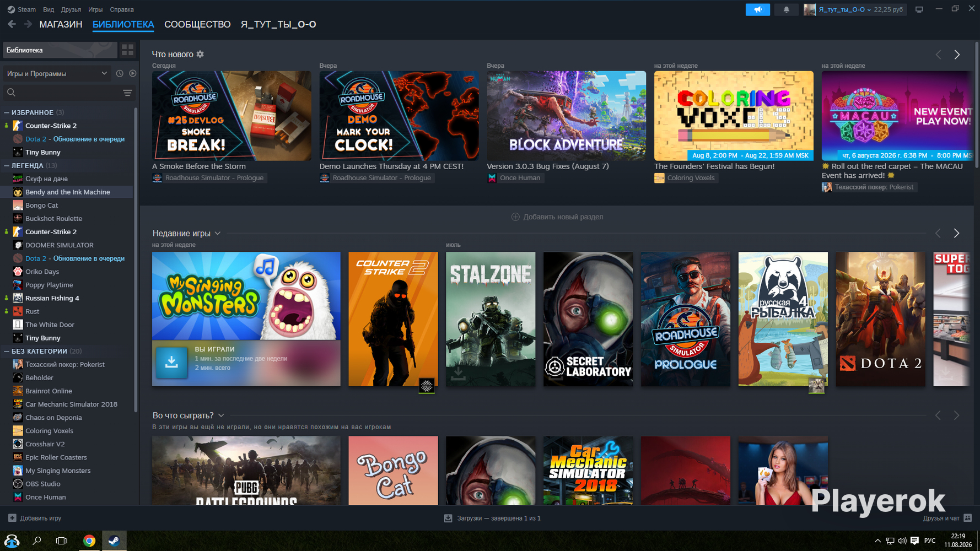
Task: Select Bendy and the Ink Machine
Action: pyautogui.click(x=67, y=192)
